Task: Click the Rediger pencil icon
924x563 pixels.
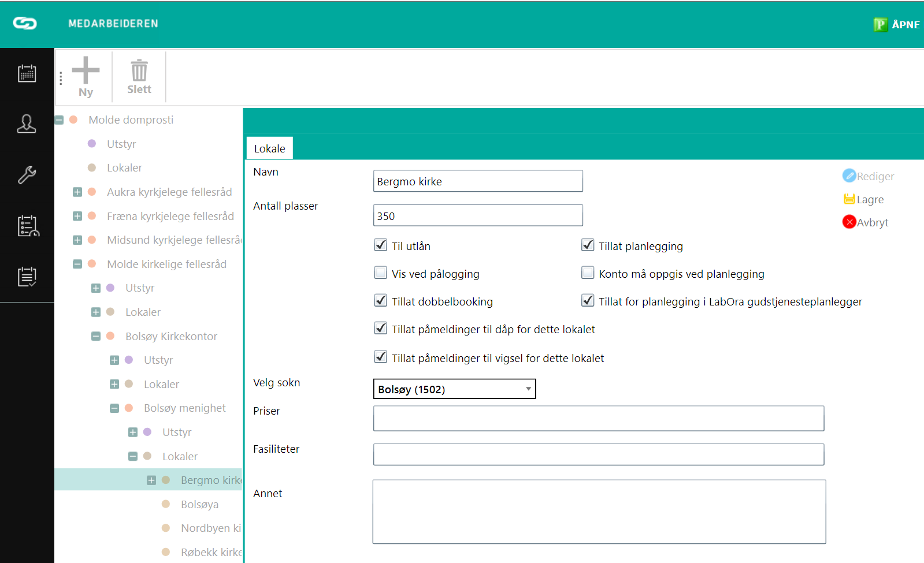Action: [849, 176]
